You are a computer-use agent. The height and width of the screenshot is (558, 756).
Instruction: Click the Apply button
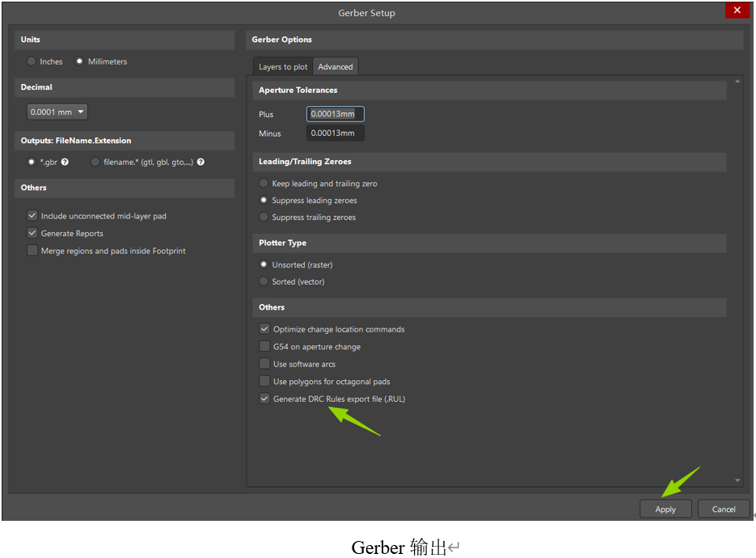pyautogui.click(x=665, y=509)
